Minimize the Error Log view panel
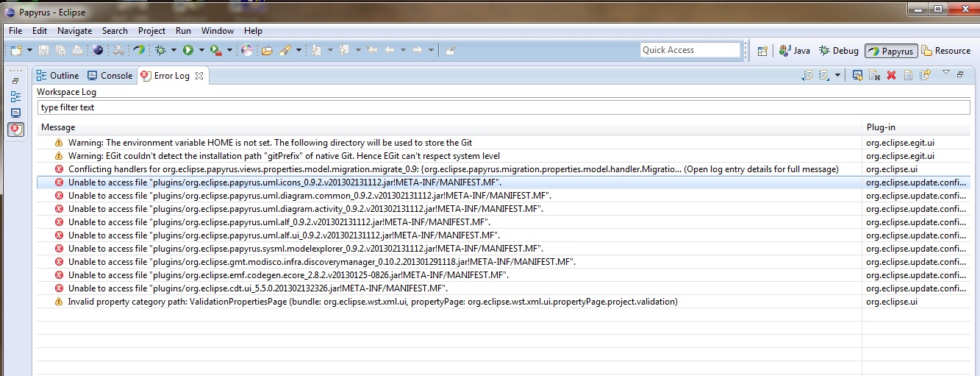 [x=960, y=74]
